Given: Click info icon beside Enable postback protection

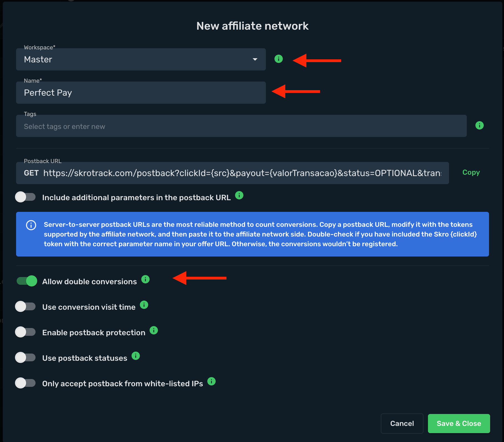Looking at the screenshot, I should 153,330.
